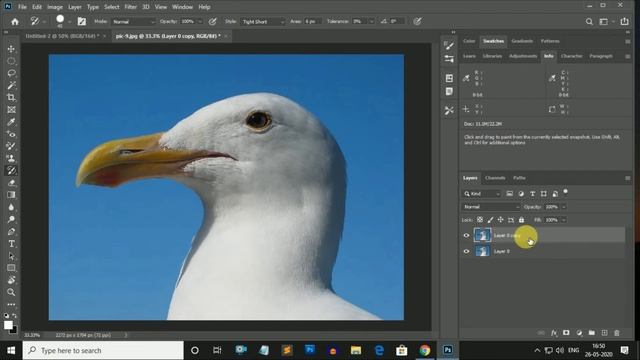This screenshot has width=640, height=360.
Task: Toggle pixel layer filter
Action: pyautogui.click(x=509, y=194)
